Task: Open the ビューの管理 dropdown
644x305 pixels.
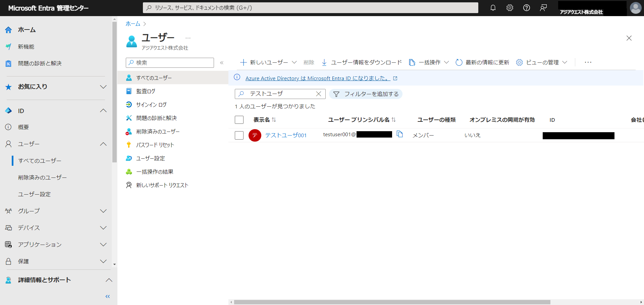Action: point(541,62)
